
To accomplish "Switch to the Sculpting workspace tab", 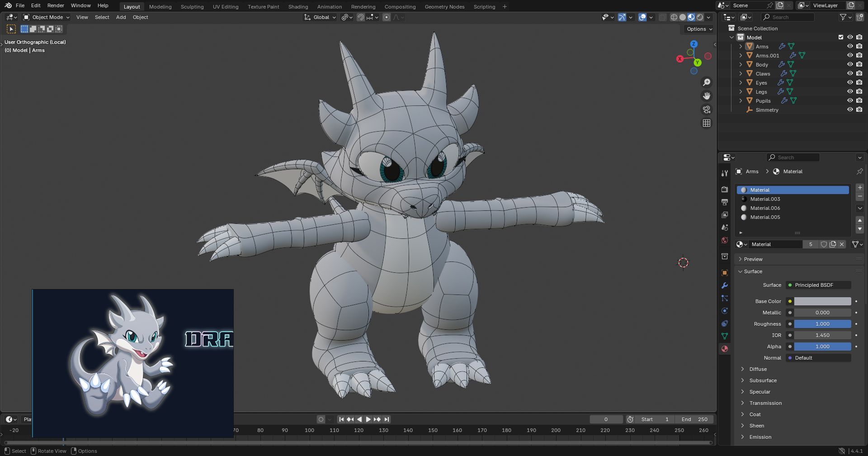I will click(x=192, y=7).
